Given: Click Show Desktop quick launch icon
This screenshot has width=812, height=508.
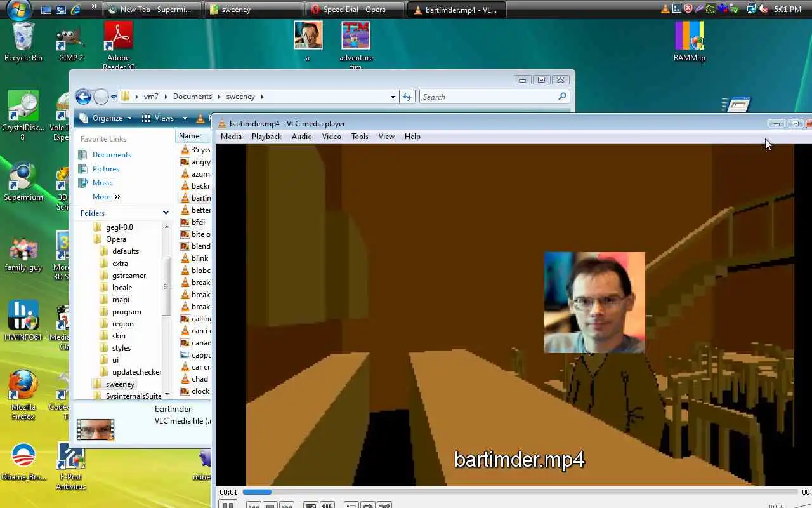Looking at the screenshot, I should point(46,10).
